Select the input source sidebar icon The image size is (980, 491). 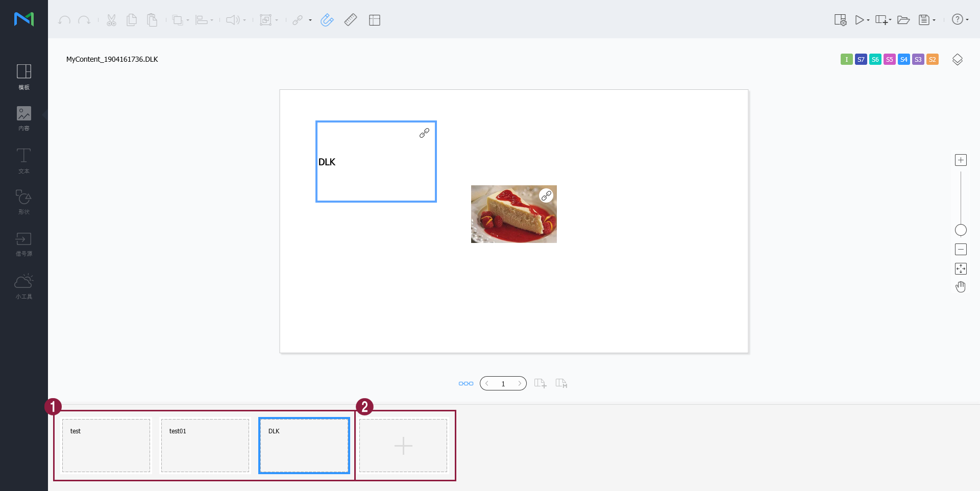(23, 243)
